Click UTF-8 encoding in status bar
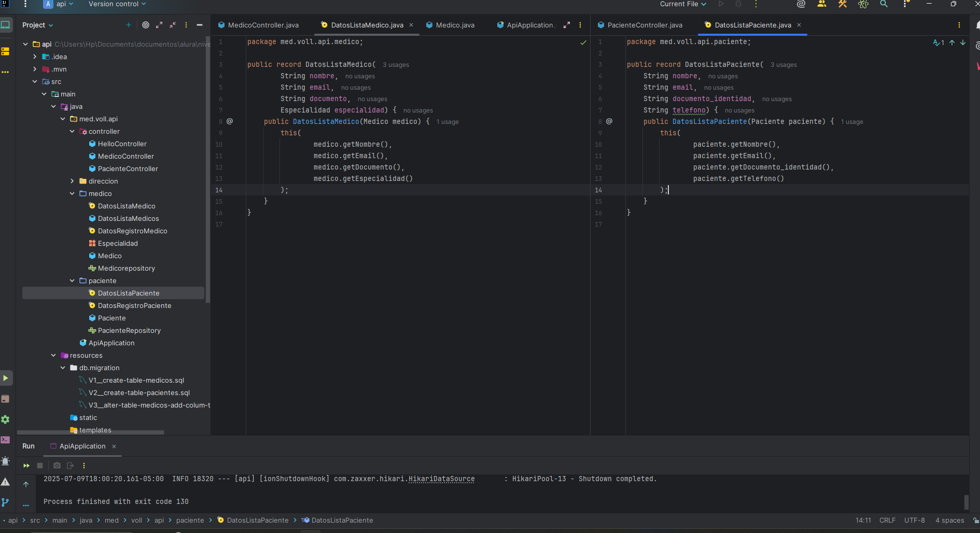The height and width of the screenshot is (533, 980). tap(915, 520)
